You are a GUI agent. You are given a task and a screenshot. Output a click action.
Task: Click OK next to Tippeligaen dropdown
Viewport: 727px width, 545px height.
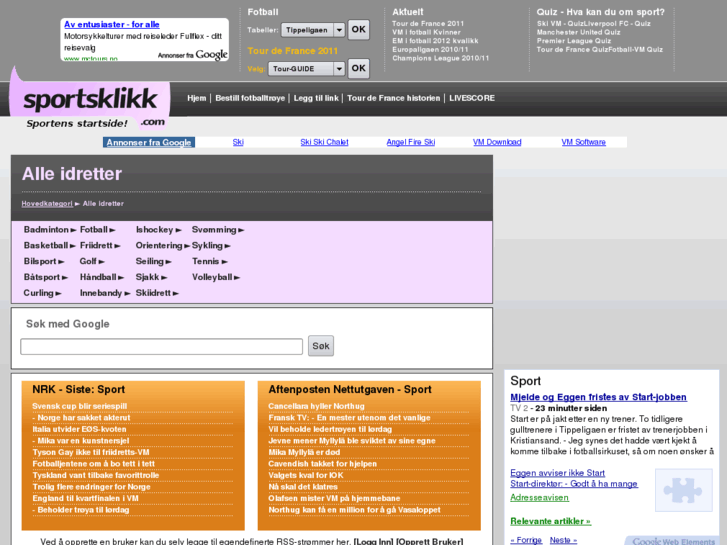tap(358, 30)
